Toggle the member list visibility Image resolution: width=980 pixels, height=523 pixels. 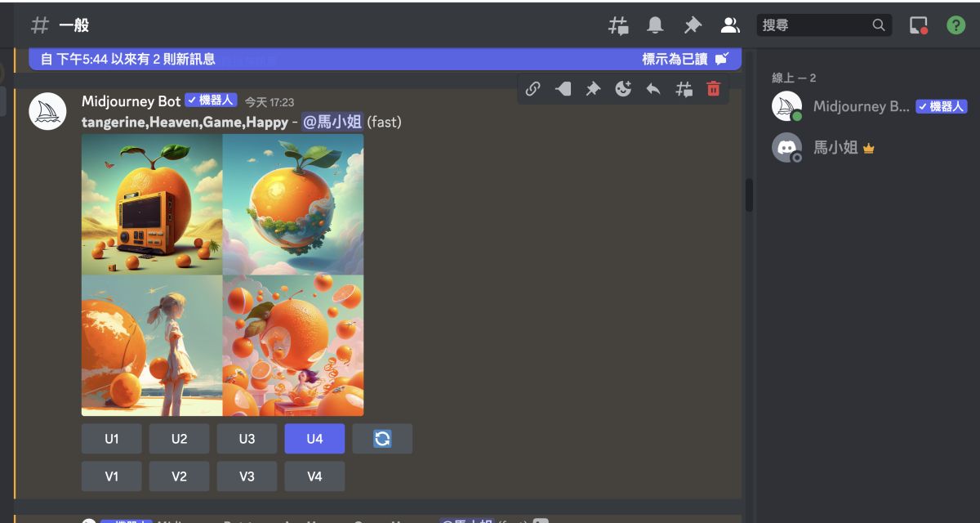pyautogui.click(x=729, y=25)
